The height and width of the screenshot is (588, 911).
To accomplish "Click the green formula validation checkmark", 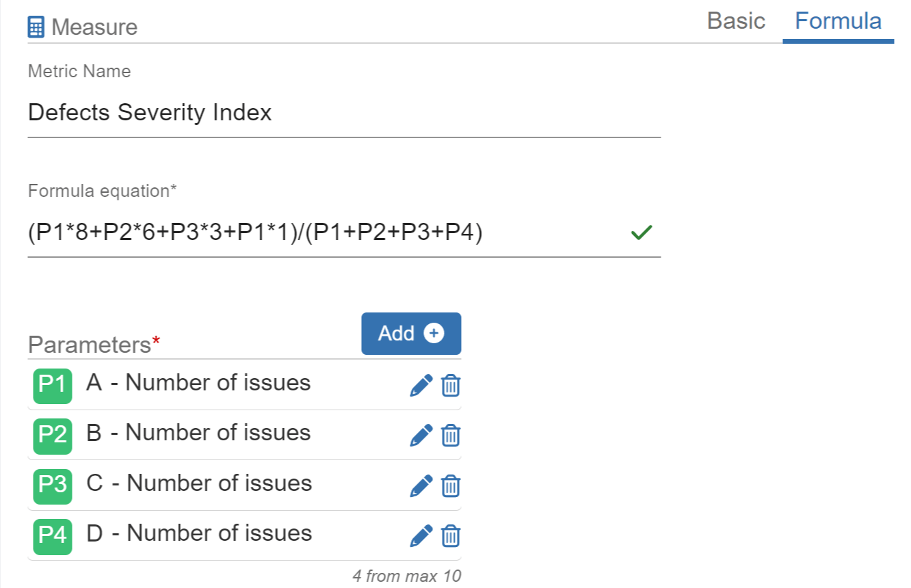I will pyautogui.click(x=641, y=233).
